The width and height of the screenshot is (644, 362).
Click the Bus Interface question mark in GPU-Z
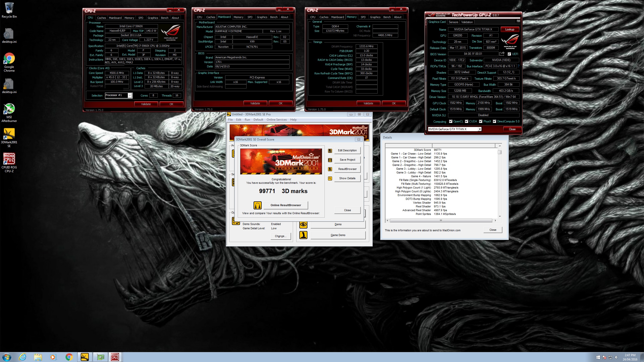tap(518, 66)
